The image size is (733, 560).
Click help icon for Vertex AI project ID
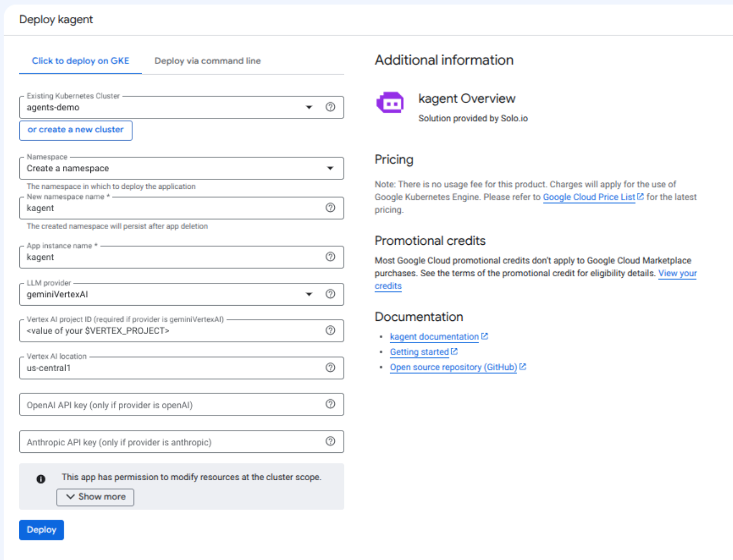330,331
